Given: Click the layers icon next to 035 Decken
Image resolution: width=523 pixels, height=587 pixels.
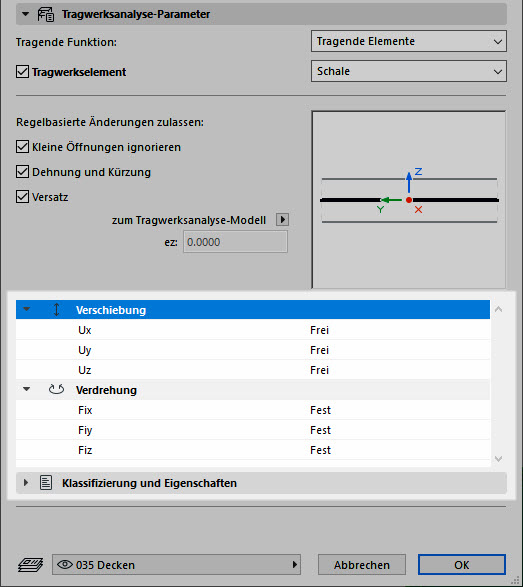Looking at the screenshot, I should (x=31, y=565).
